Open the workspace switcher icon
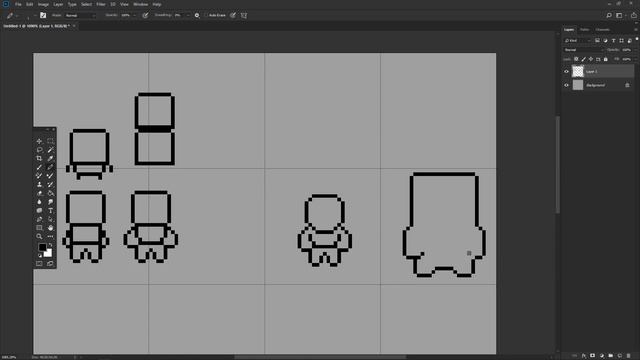The width and height of the screenshot is (640, 360). point(619,15)
